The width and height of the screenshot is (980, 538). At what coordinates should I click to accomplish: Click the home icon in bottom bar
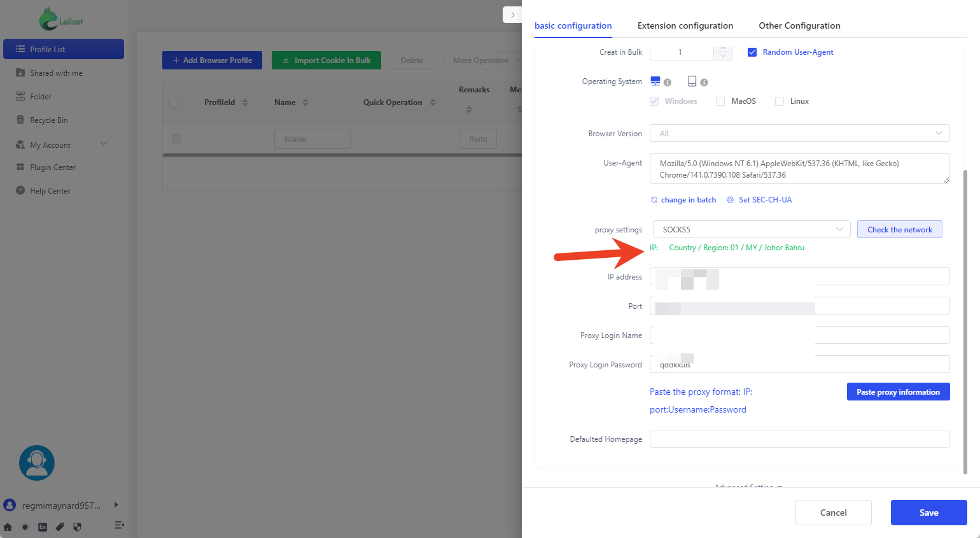8,527
